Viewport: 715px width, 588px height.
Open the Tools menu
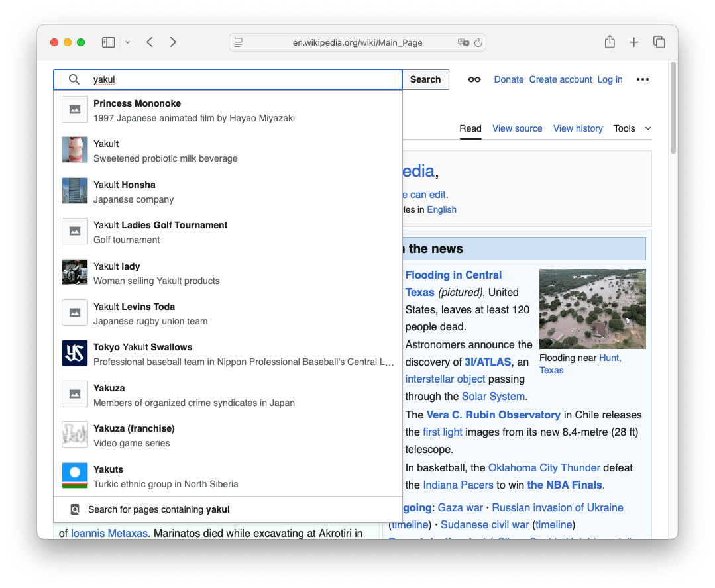pos(624,128)
